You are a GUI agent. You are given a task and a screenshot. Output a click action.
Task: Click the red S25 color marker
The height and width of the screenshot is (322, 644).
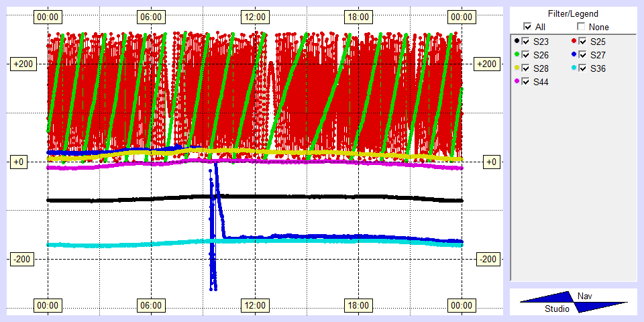[574, 42]
